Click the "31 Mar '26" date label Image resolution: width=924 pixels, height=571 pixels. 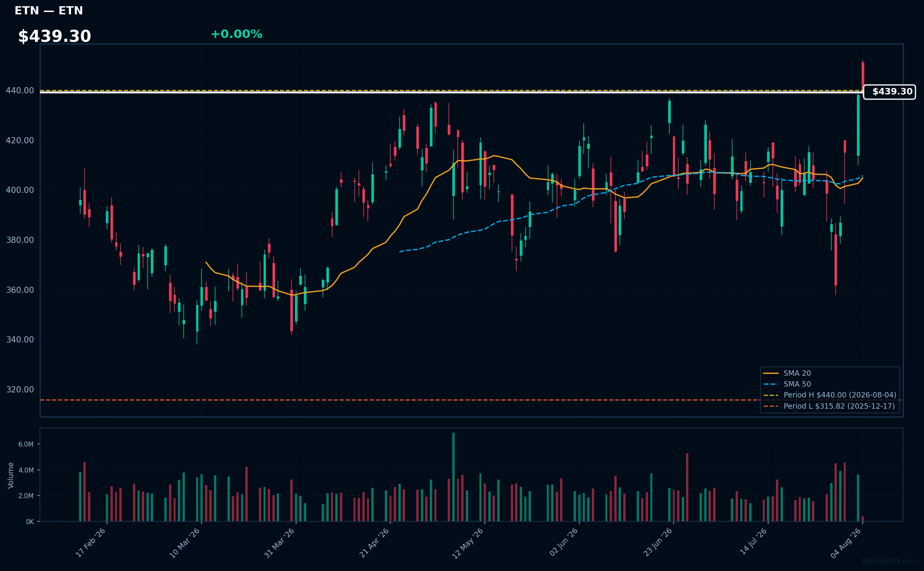[x=279, y=543]
